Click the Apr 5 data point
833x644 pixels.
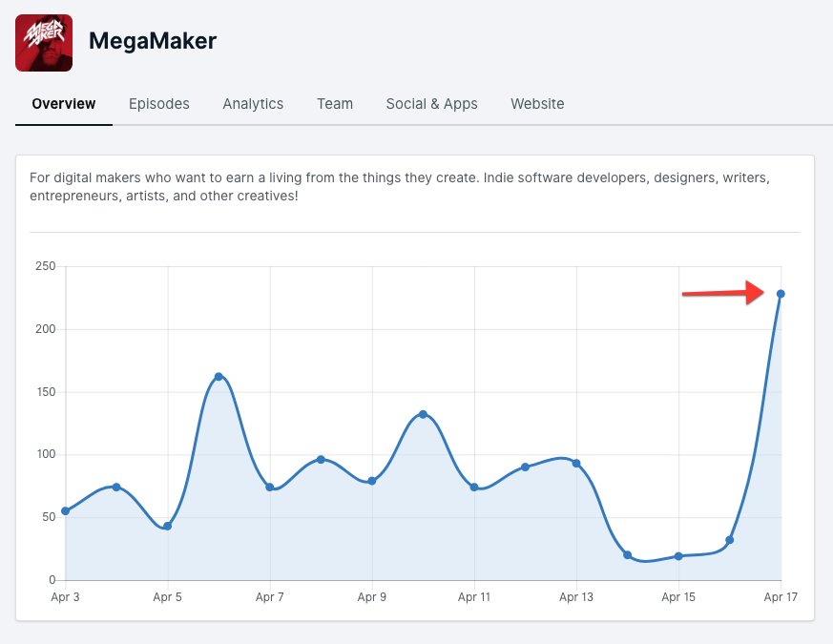tap(167, 527)
